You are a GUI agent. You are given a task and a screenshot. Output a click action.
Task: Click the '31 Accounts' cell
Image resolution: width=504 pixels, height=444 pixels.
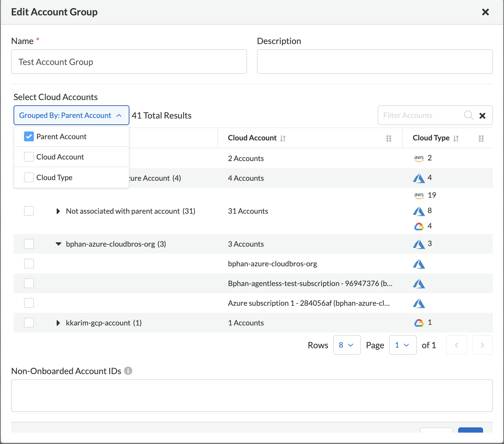pos(248,211)
